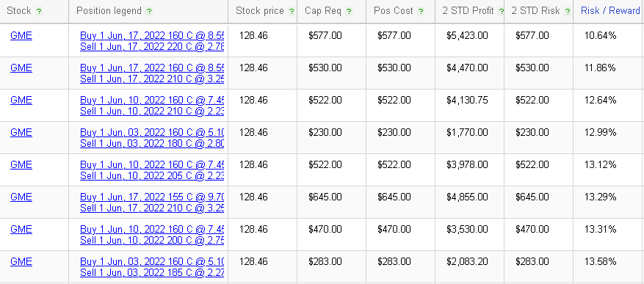Screen dimensions: 644x284
Task: Click 2 STD Profit help icon
Action: 501,12
